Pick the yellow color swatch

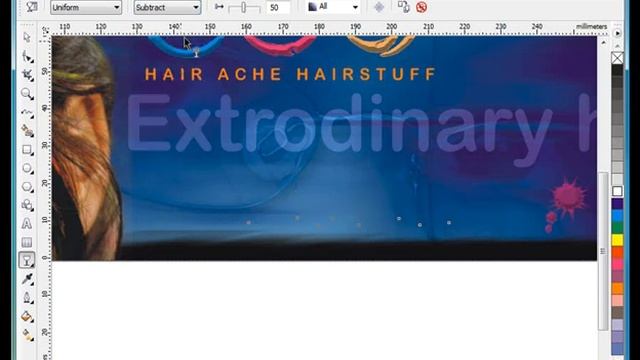point(618,240)
